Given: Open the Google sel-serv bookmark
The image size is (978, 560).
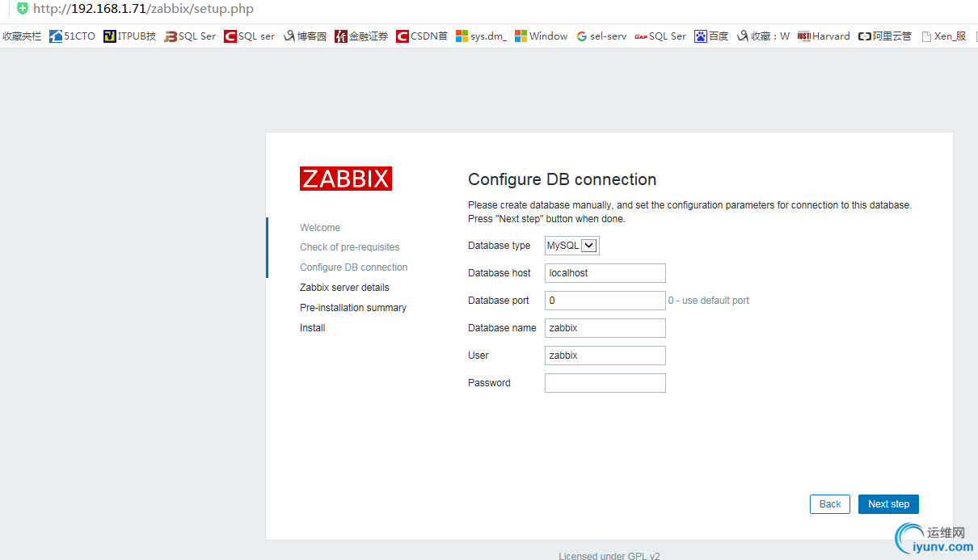Looking at the screenshot, I should click(x=601, y=36).
